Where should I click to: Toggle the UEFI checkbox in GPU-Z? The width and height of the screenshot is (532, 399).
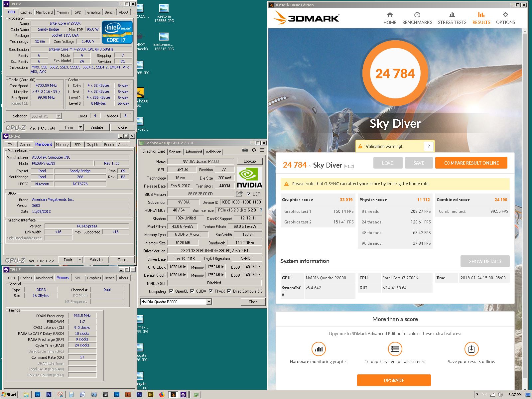249,194
